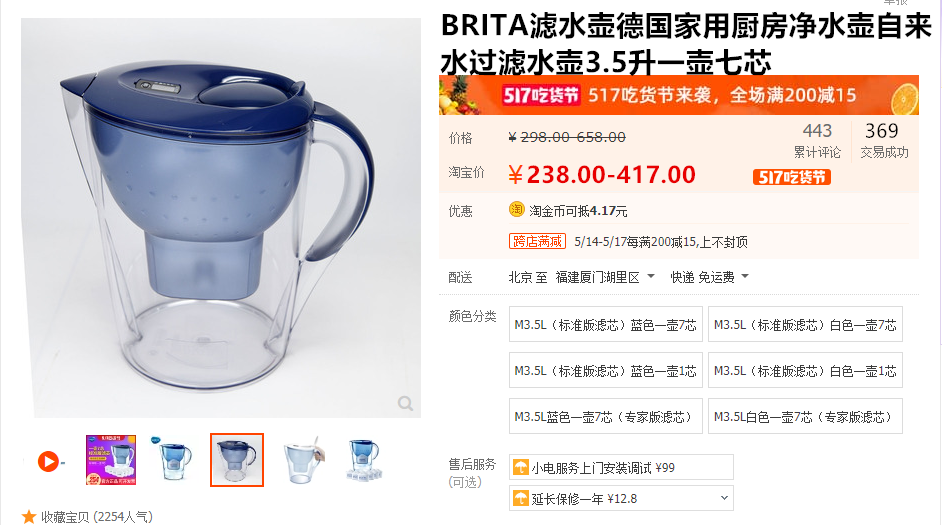Click the Taojinbi gold coin icon
This screenshot has width=942, height=525.
pos(517,210)
